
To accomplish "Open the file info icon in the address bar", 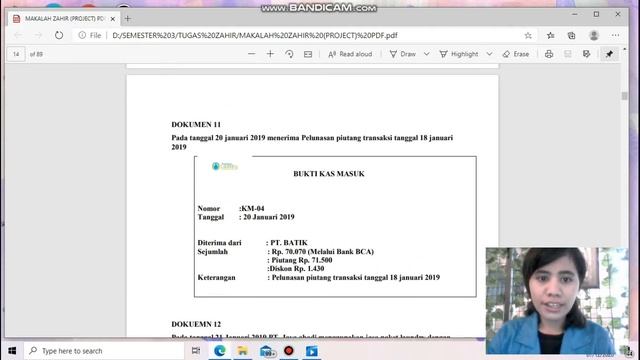I will point(82,35).
